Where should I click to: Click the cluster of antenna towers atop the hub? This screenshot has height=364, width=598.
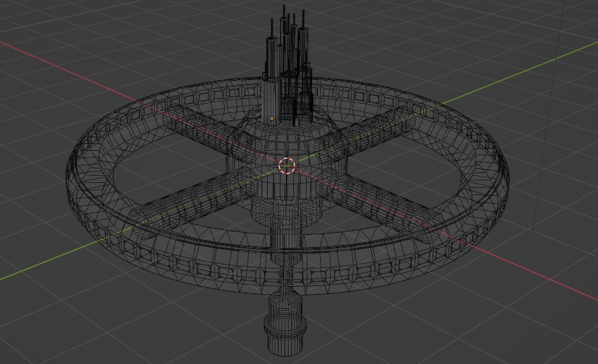pyautogui.click(x=287, y=67)
